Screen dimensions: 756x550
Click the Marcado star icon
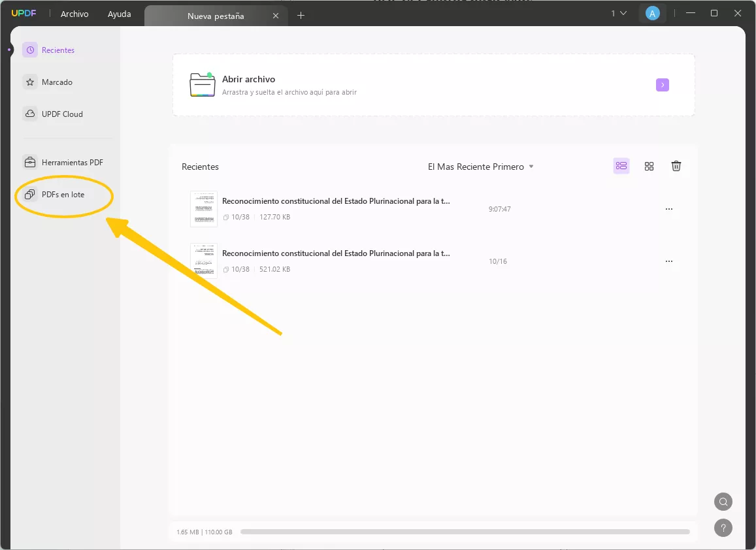pos(30,82)
